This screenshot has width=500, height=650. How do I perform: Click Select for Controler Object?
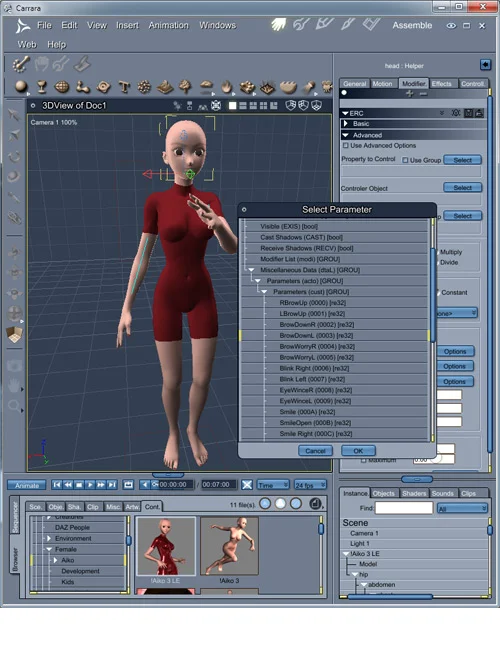click(462, 187)
